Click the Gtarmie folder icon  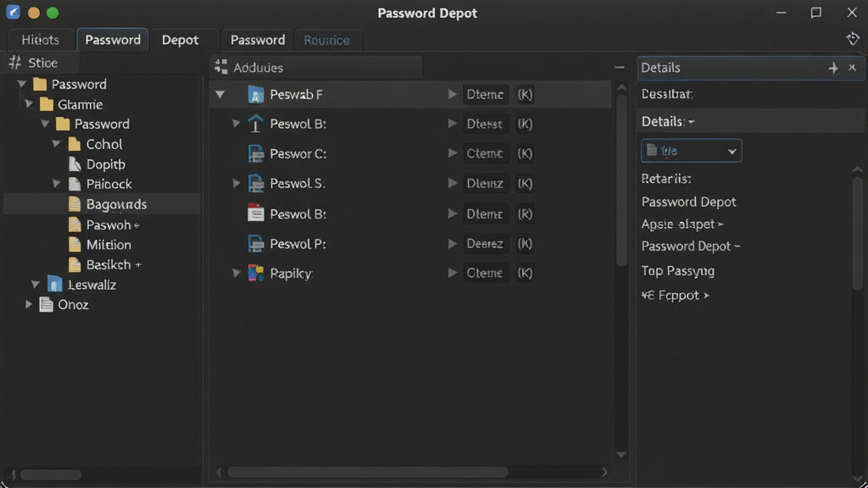pos(47,104)
